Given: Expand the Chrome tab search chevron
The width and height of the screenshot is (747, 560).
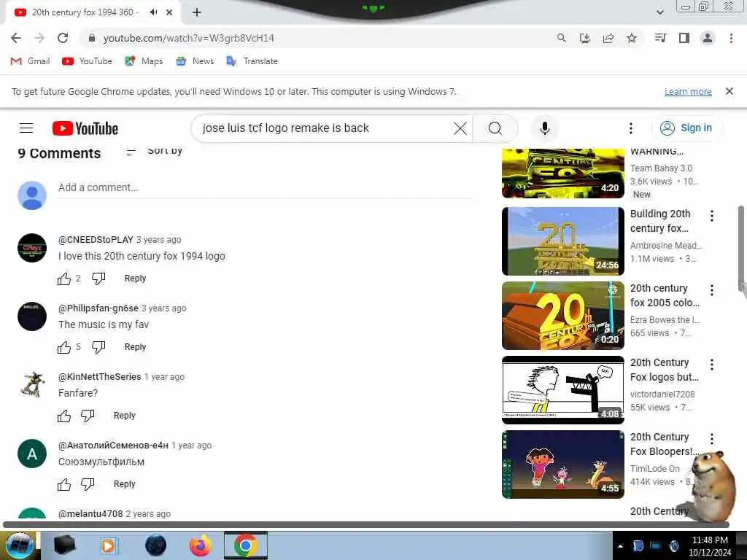Looking at the screenshot, I should [x=659, y=12].
